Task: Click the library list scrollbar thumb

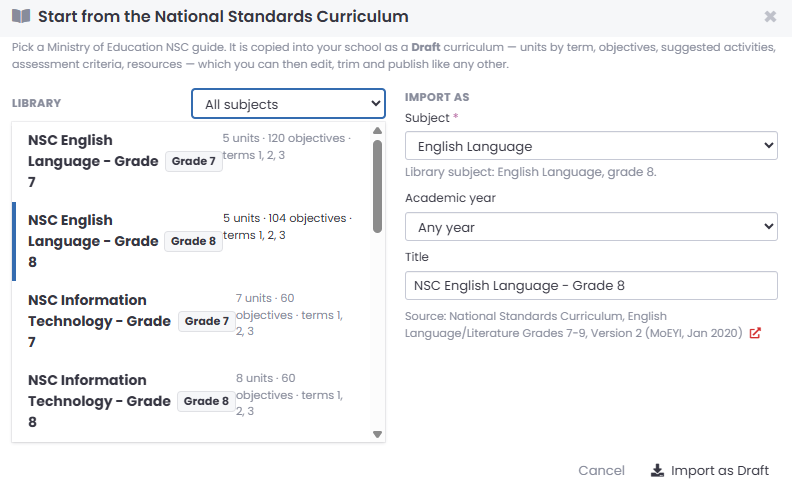Action: point(377,186)
